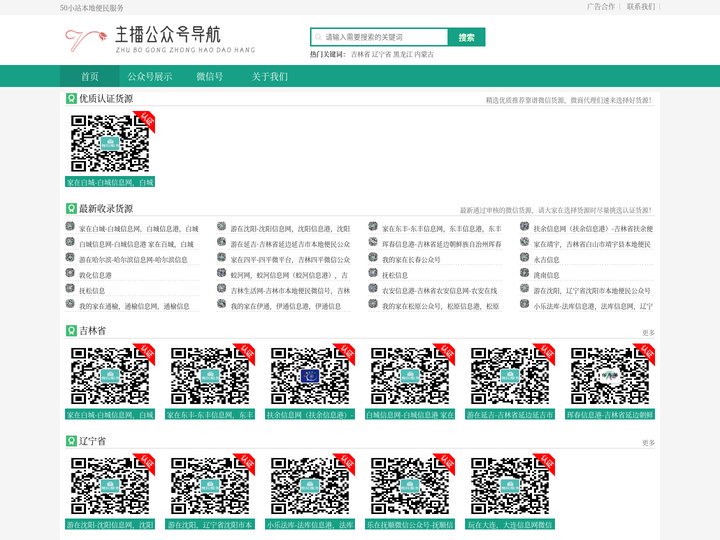Click 更多 link for 吉林省 section

point(648,332)
